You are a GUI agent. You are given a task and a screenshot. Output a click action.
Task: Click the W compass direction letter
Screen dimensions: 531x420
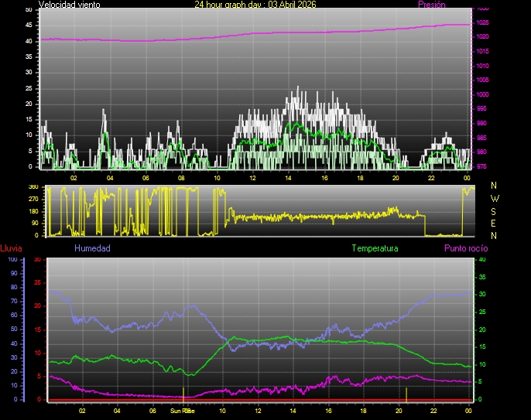[x=495, y=198]
